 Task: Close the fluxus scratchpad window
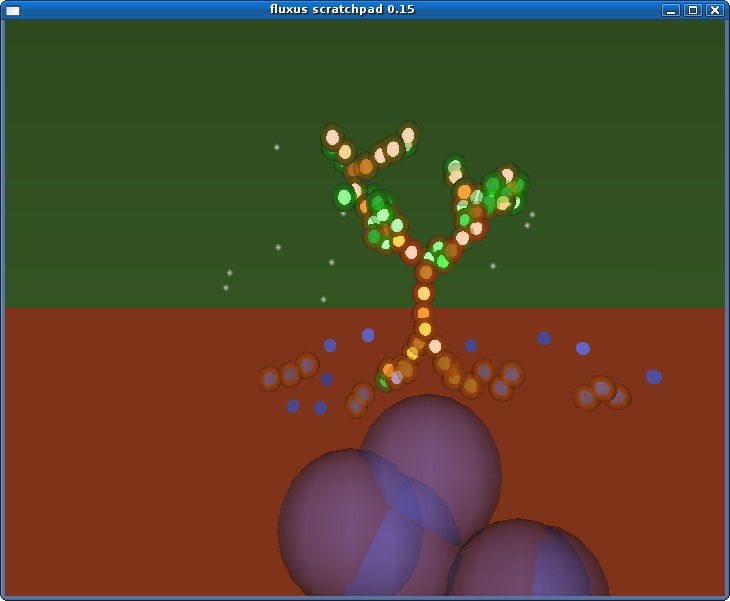715,10
